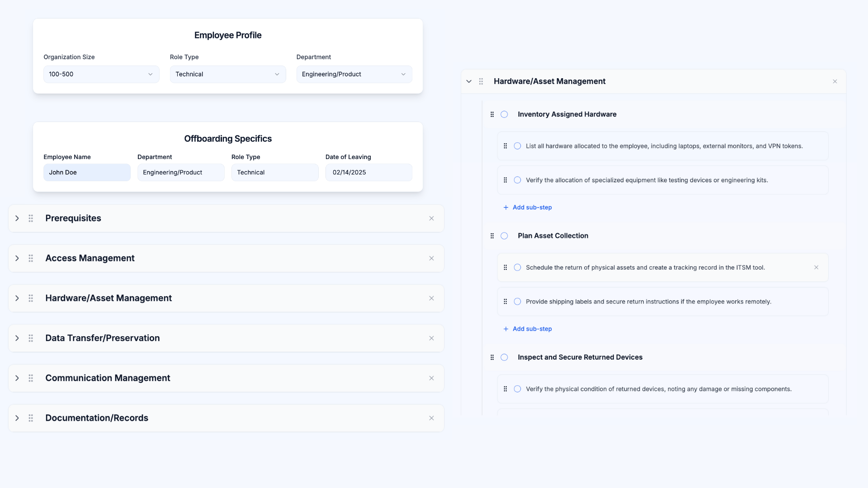Click the 'Data Transfer/Preservation' section title
The width and height of the screenshot is (868, 488).
coord(103,338)
